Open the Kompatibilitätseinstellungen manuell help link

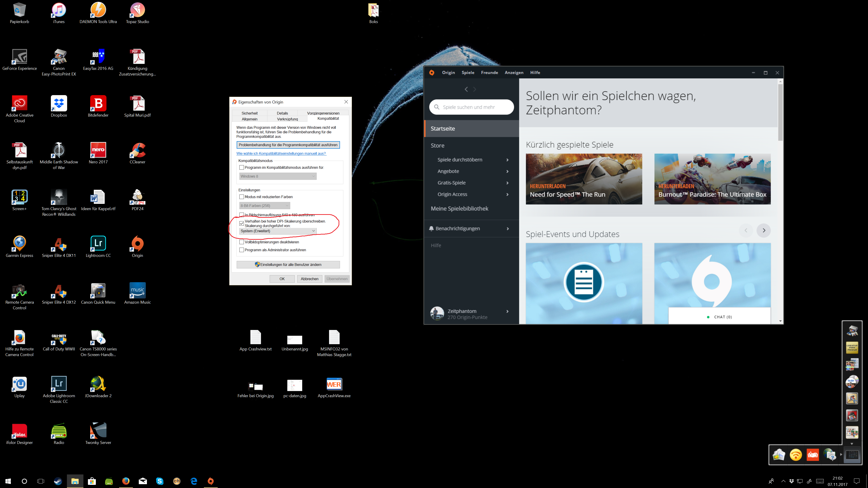(281, 153)
